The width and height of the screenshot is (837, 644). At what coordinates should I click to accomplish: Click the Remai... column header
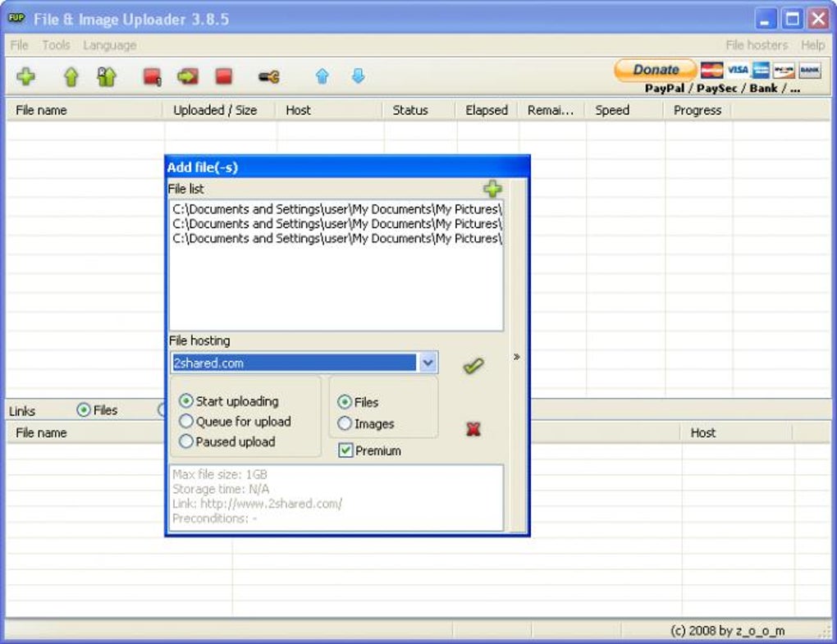tap(551, 111)
